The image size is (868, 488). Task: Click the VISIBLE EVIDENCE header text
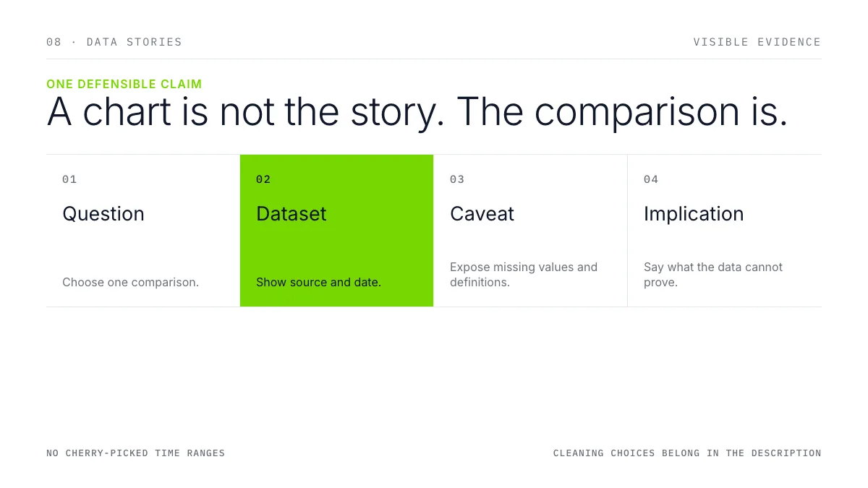[757, 42]
